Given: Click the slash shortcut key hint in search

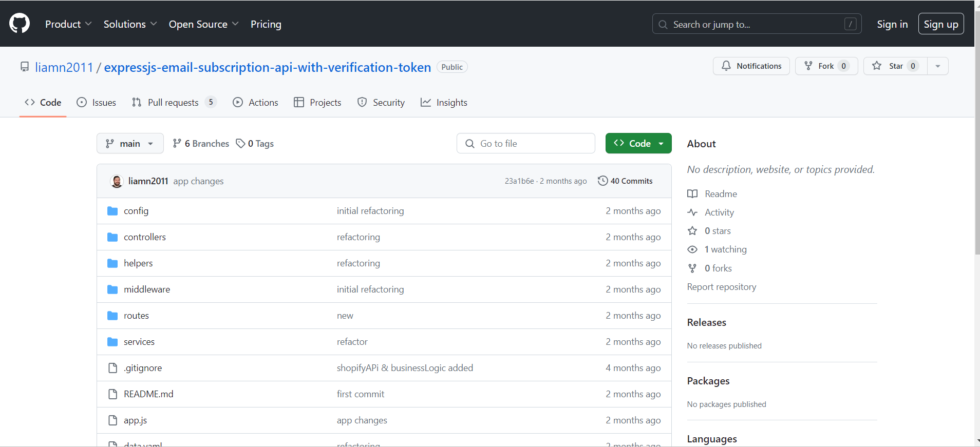Looking at the screenshot, I should 851,24.
